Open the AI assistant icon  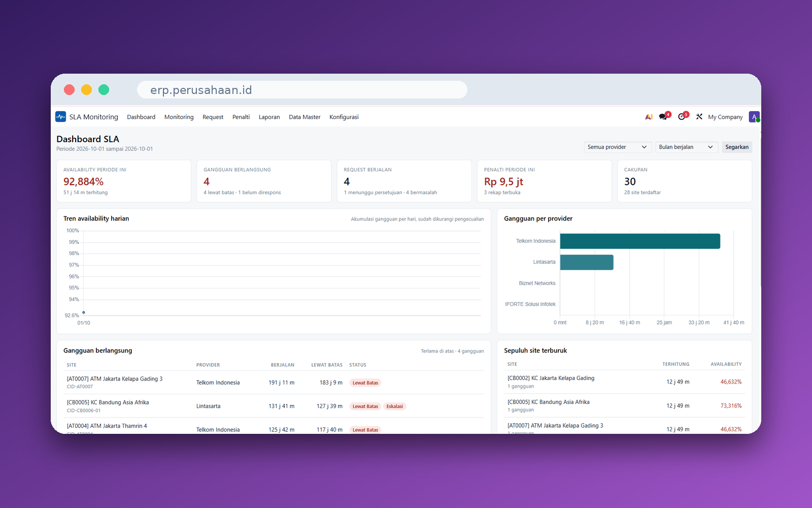tap(649, 117)
